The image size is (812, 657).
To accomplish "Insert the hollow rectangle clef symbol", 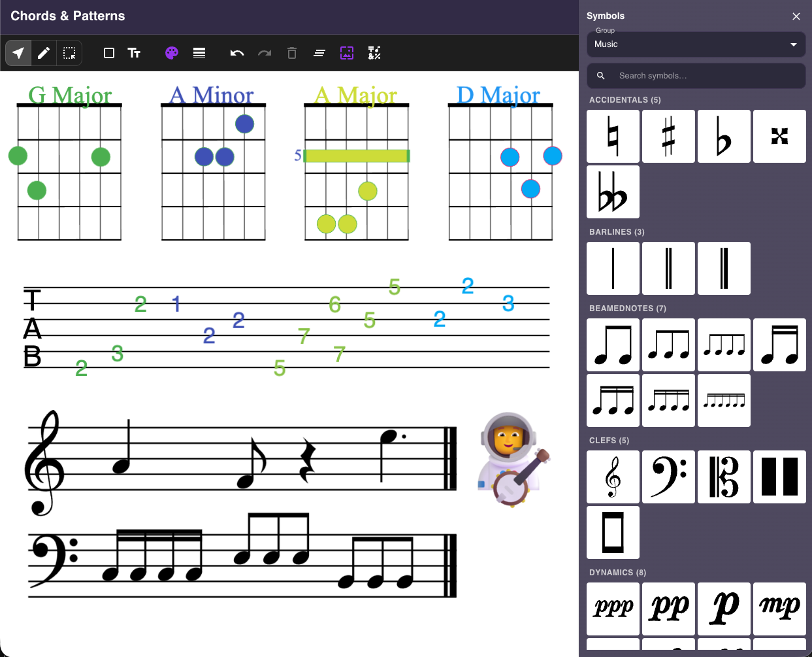I will coord(613,532).
